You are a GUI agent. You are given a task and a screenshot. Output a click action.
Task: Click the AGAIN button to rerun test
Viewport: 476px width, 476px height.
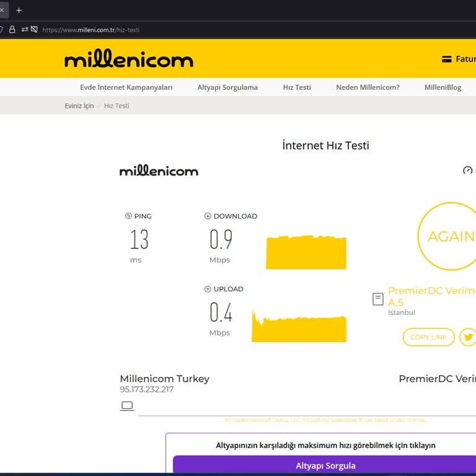[x=448, y=236]
